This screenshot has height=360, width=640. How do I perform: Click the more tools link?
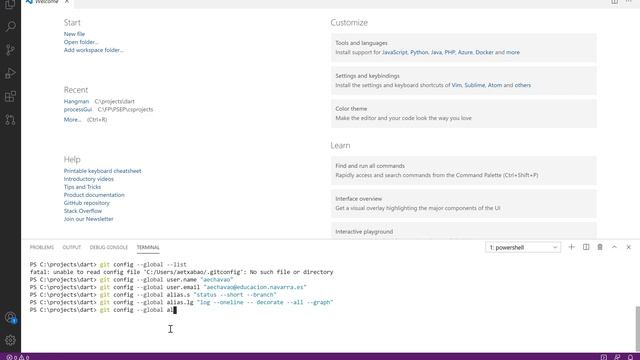(513, 52)
